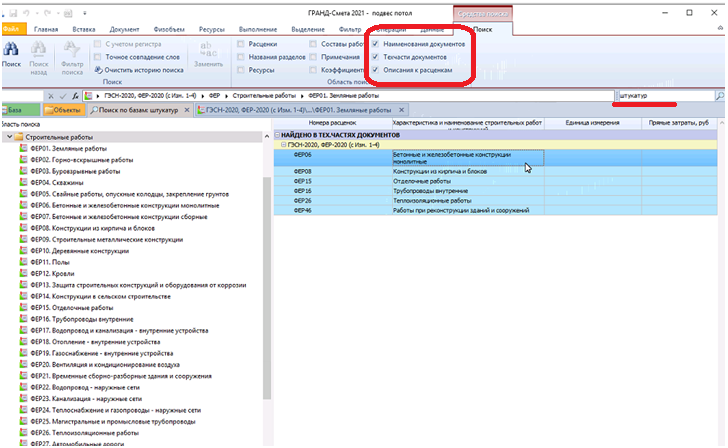Select result row ФЕР46 Работы при реконструкции
Screen dimensions: 728x448
pyautogui.click(x=495, y=210)
